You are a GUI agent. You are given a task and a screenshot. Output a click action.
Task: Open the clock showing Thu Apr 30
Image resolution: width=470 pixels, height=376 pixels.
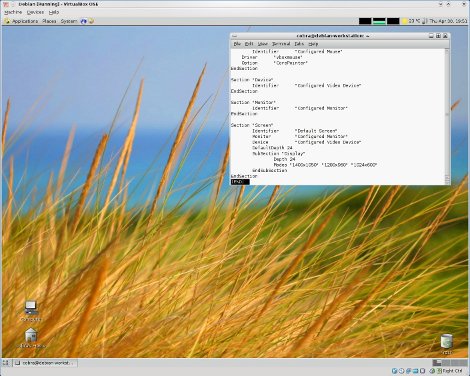pyautogui.click(x=448, y=21)
